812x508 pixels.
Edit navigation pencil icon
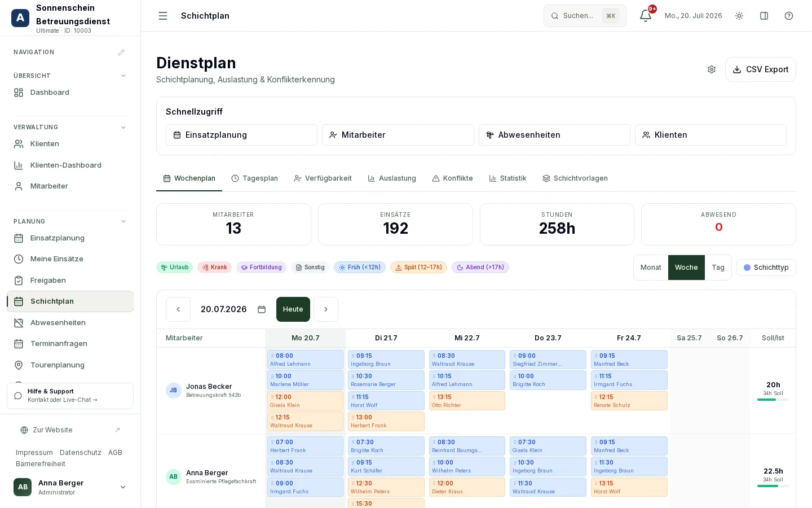121,52
